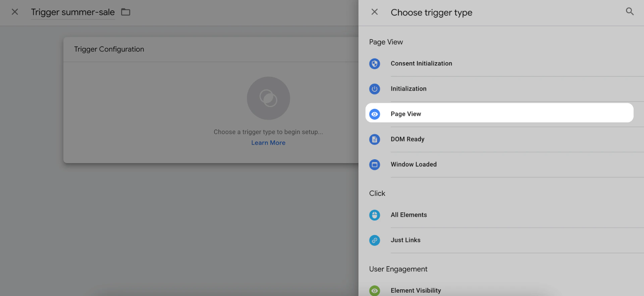Click the Choose trigger type title

coord(431,12)
